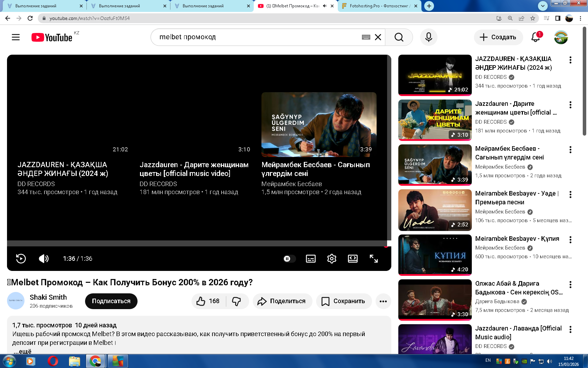Open YouTube notifications bell
The image size is (588, 368).
(x=536, y=37)
